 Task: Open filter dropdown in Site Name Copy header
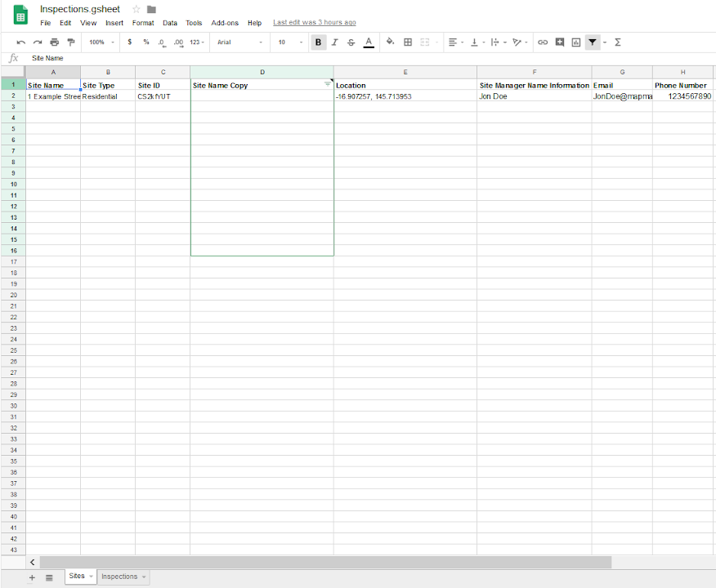coord(327,84)
